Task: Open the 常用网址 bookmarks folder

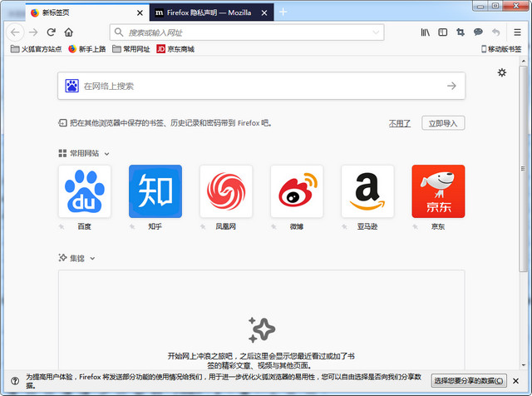Action: click(131, 49)
